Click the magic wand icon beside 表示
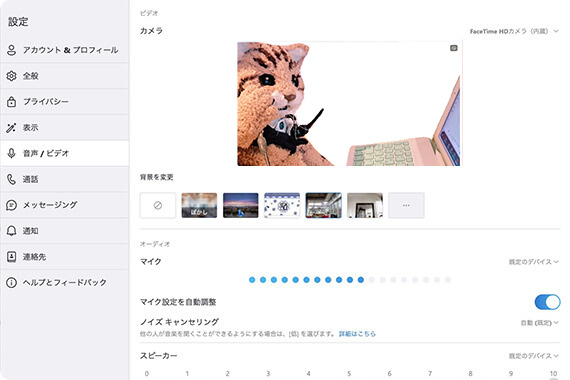The height and width of the screenshot is (380, 570). point(11,128)
